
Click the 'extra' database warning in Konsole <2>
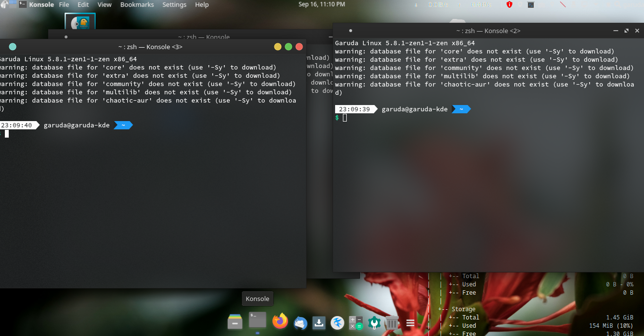(x=476, y=60)
